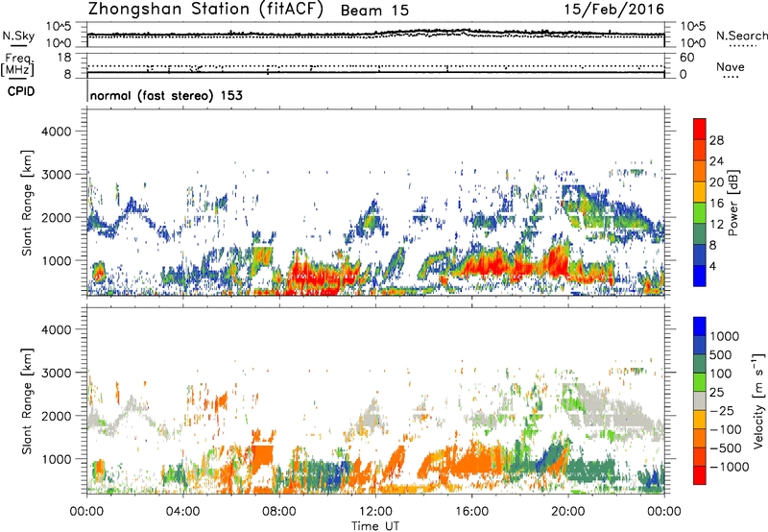
Task: Click the date '15/Feb/2016'
Action: click(614, 10)
